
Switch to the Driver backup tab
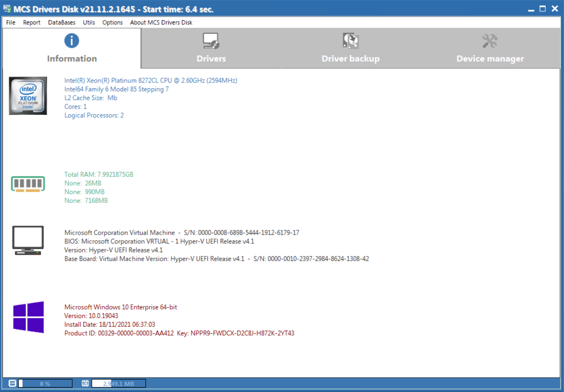[x=350, y=48]
